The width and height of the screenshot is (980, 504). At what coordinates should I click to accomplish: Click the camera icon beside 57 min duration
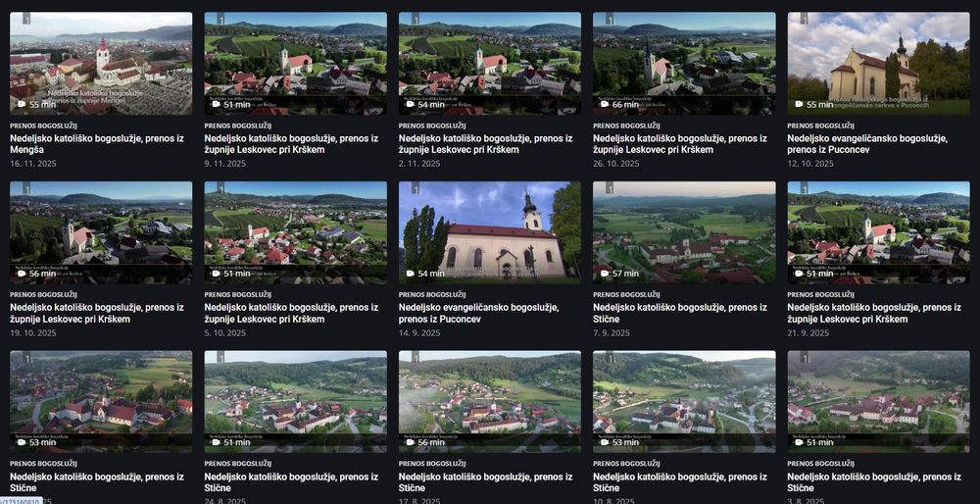coord(605,274)
